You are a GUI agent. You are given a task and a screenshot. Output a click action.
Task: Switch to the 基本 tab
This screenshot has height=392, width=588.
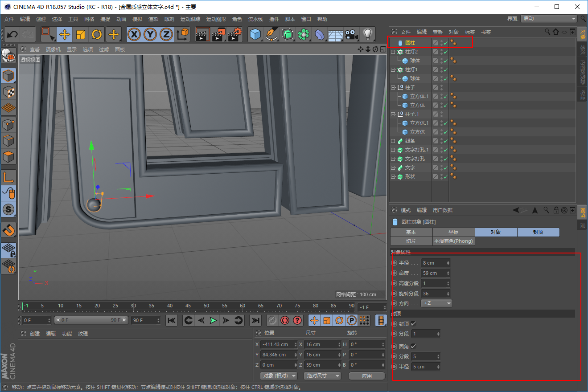[x=411, y=232]
